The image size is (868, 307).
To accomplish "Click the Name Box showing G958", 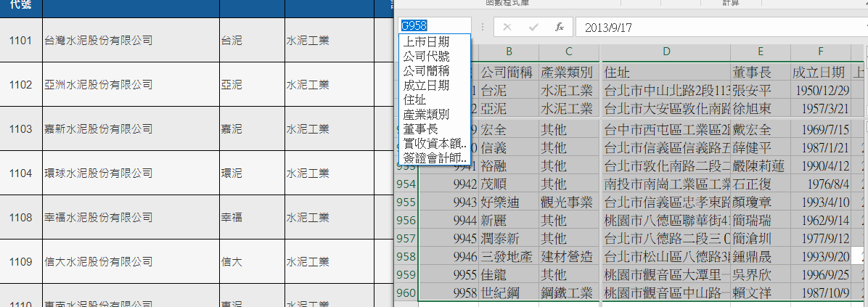I will point(435,27).
